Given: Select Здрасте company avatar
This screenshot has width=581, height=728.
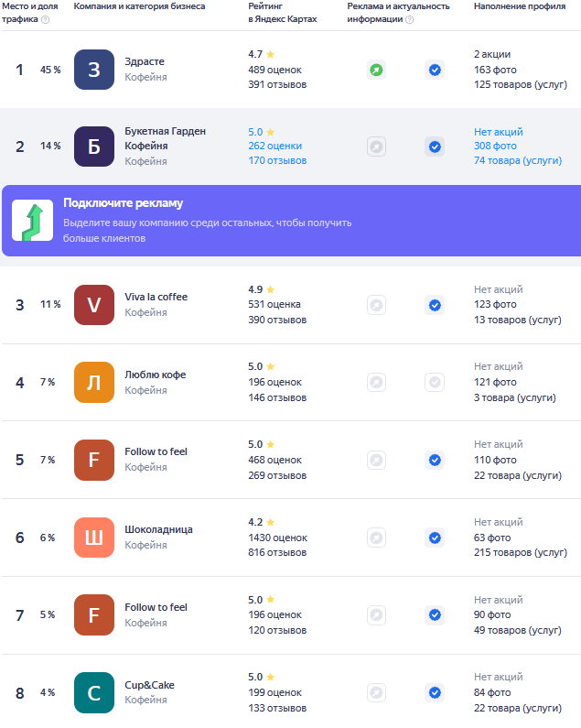Looking at the screenshot, I should [94, 70].
